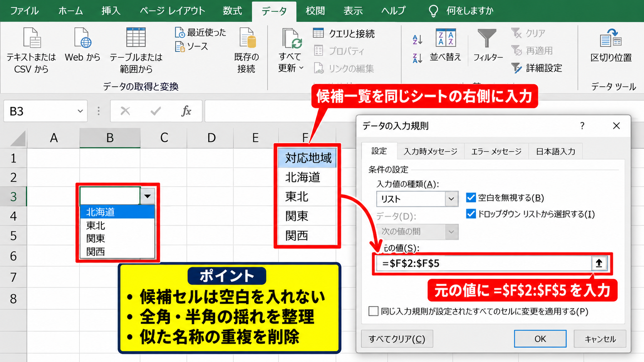The image size is (644, 362).
Task: Choose 北海道 in the cell dropdown list
Action: click(x=117, y=212)
